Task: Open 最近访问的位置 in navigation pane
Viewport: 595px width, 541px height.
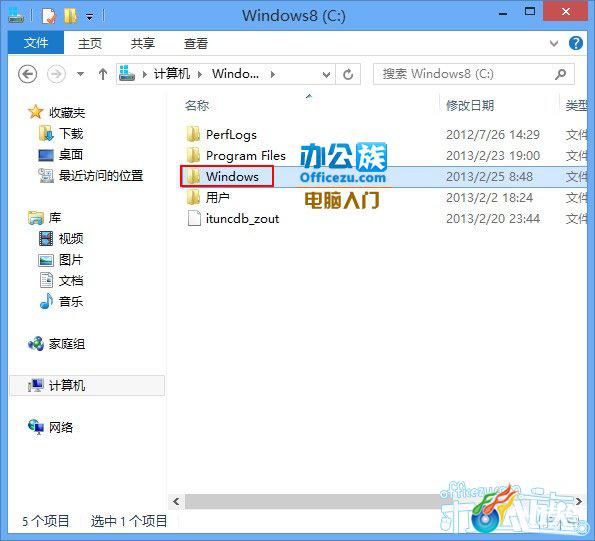Action: (x=101, y=176)
